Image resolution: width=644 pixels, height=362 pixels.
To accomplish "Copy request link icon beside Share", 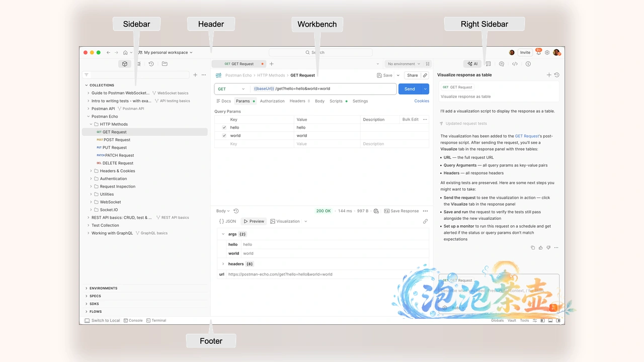I will click(x=425, y=75).
